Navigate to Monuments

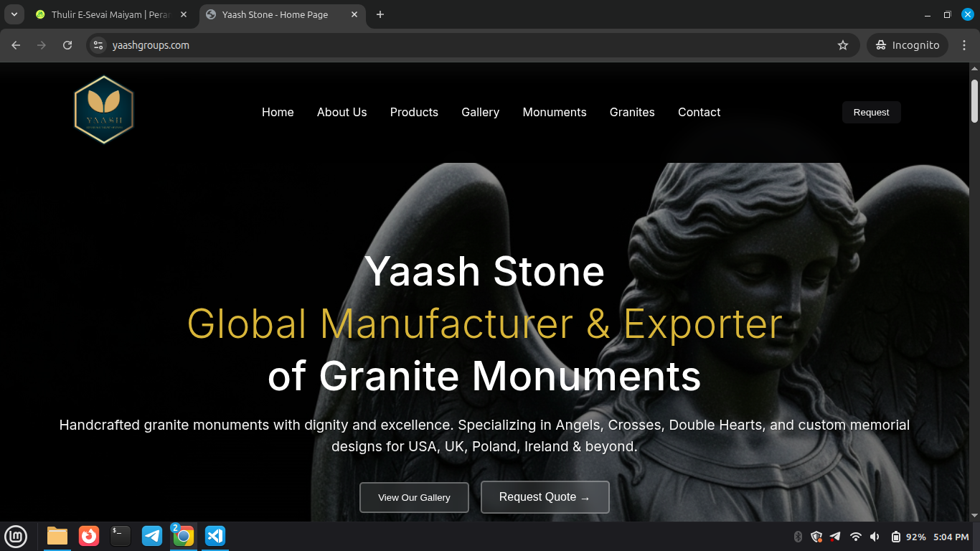click(x=555, y=112)
